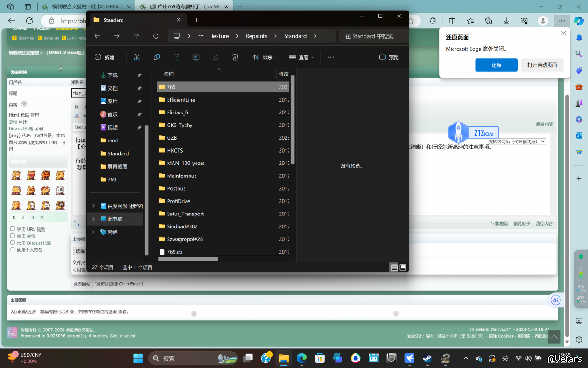Click the Cut scissors icon in Explorer toolbar
The height and width of the screenshot is (368, 588).
(x=137, y=57)
